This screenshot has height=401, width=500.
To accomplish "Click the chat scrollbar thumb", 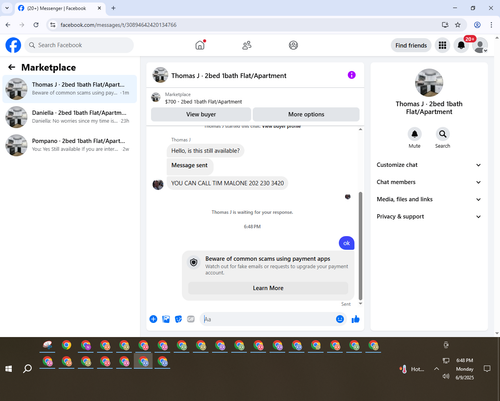I will pyautogui.click(x=360, y=246).
